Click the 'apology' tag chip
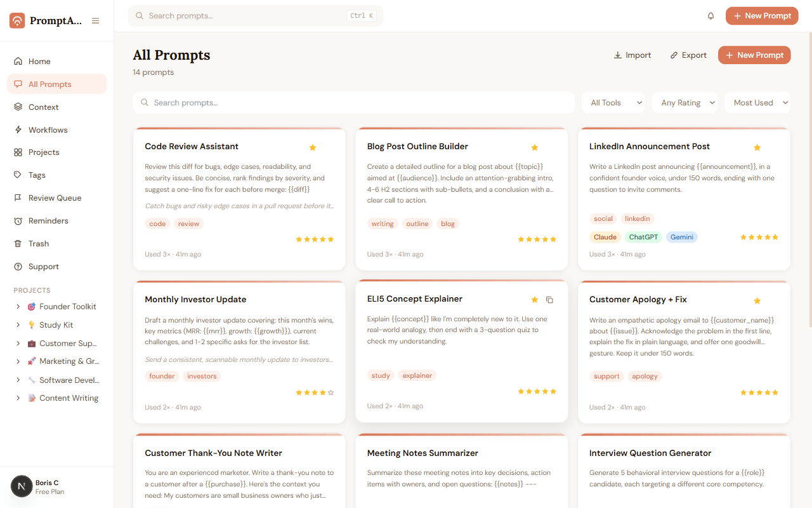 tap(645, 376)
